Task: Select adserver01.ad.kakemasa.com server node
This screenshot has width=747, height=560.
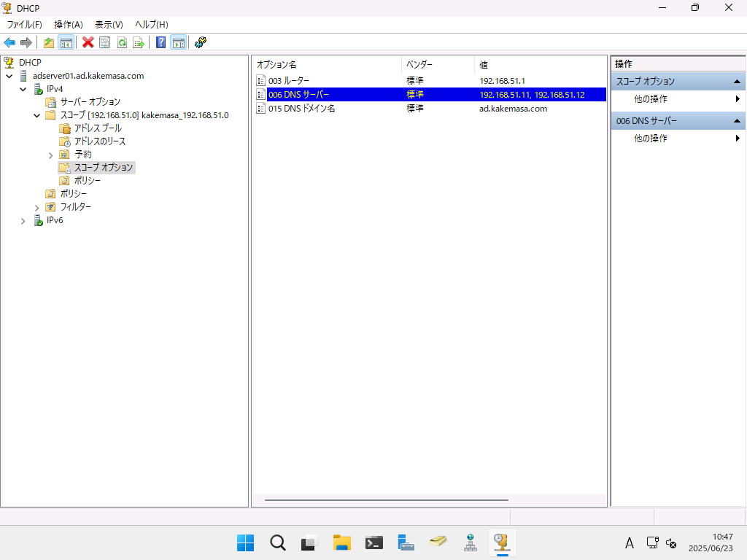Action: click(x=88, y=76)
